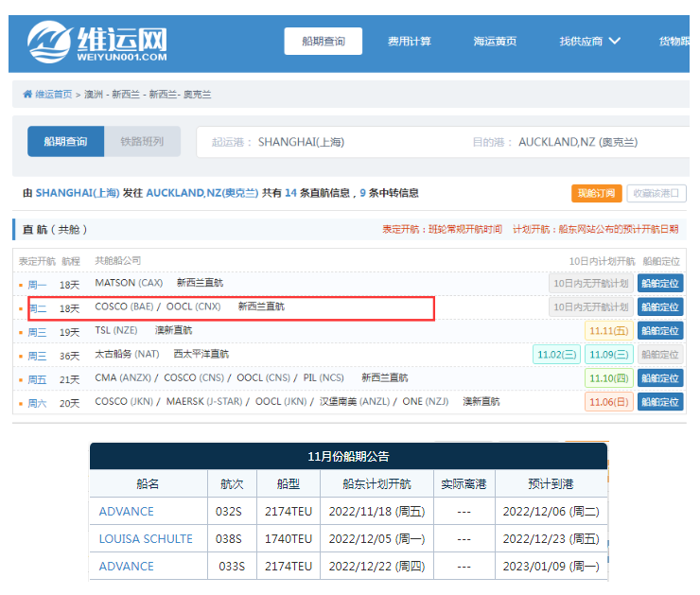The image size is (700, 595).
Task: Click the 11.09(三) sailing date badge
Action: click(609, 355)
